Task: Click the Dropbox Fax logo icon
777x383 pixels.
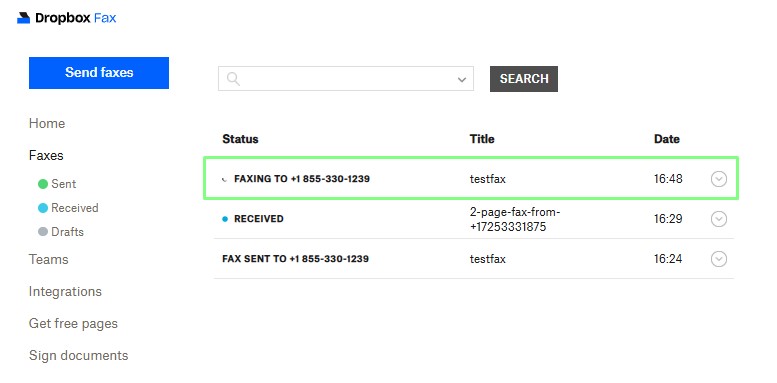Action: pos(23,18)
